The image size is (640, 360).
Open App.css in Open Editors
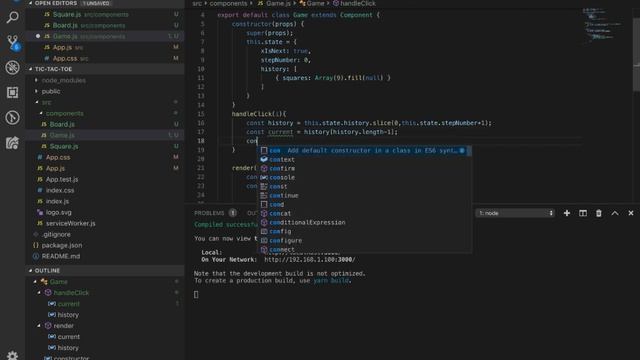[x=104, y=58]
